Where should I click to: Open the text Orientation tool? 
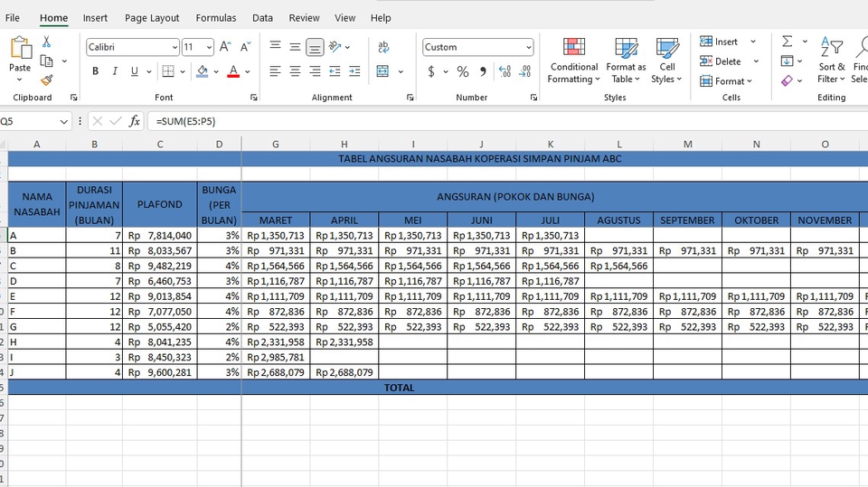coord(335,46)
